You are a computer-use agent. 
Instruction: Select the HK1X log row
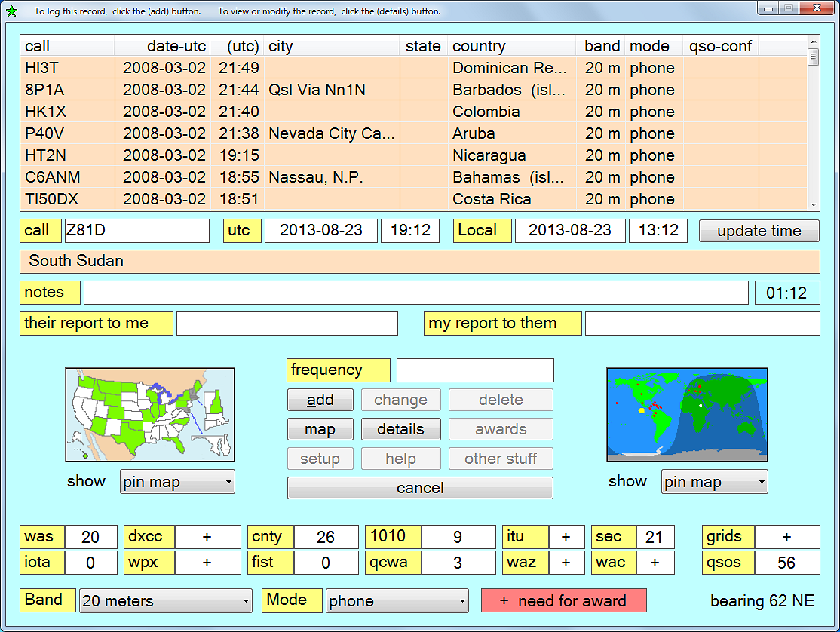click(x=413, y=112)
